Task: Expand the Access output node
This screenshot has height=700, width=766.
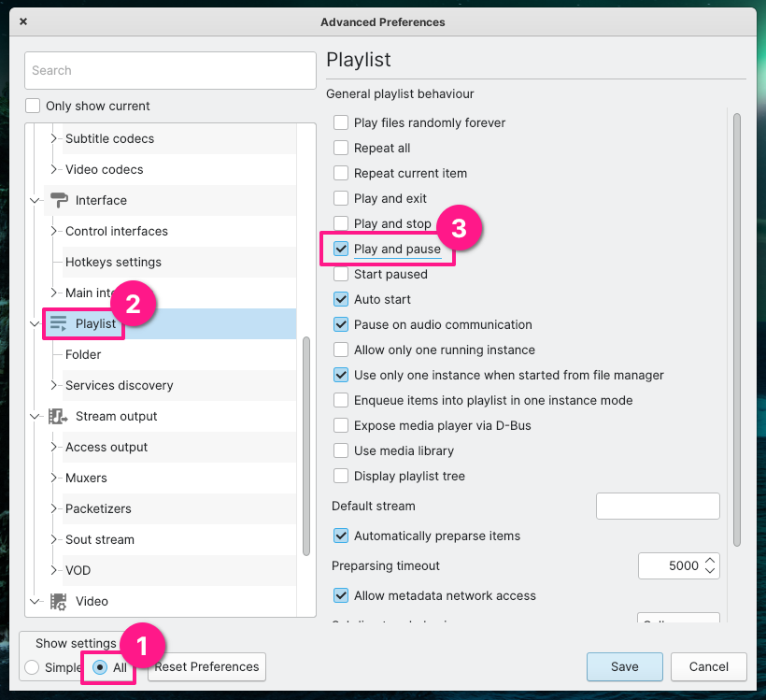Action: [54, 447]
